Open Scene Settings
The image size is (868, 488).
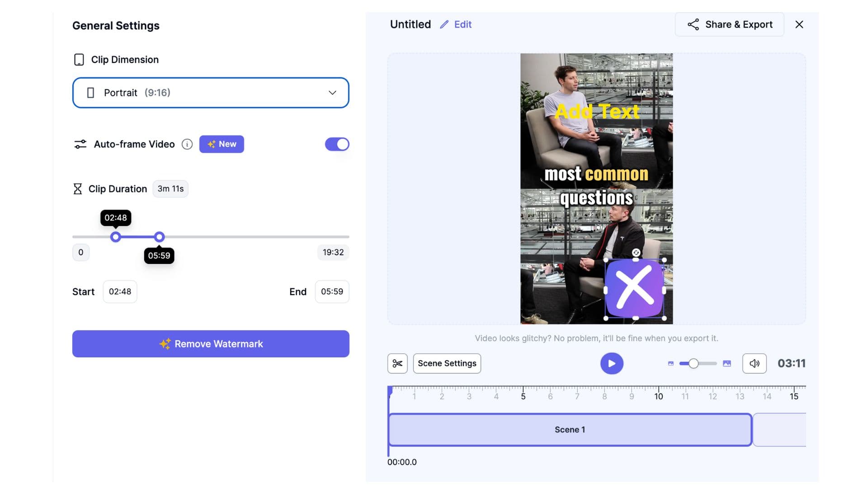click(x=447, y=363)
